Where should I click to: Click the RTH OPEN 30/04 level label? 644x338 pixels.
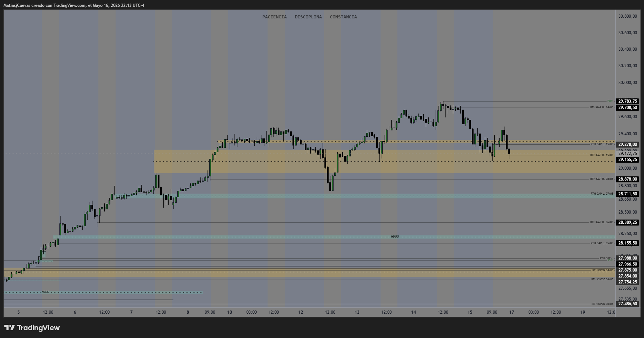click(x=602, y=304)
